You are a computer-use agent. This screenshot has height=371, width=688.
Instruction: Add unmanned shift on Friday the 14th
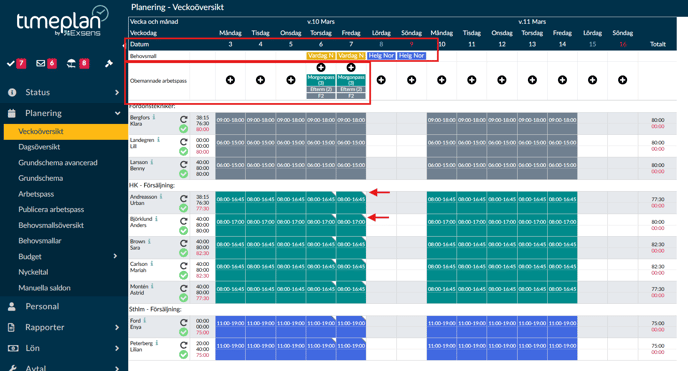[562, 80]
